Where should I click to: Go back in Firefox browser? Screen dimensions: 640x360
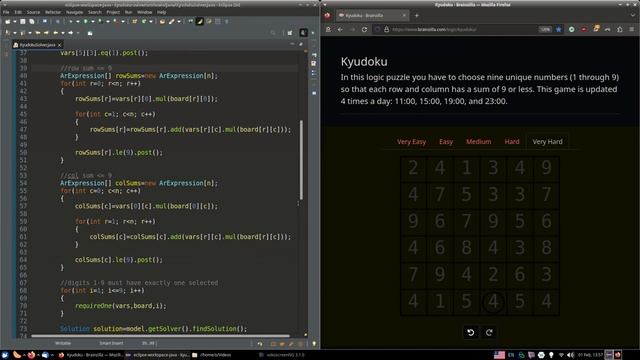pyautogui.click(x=340, y=29)
